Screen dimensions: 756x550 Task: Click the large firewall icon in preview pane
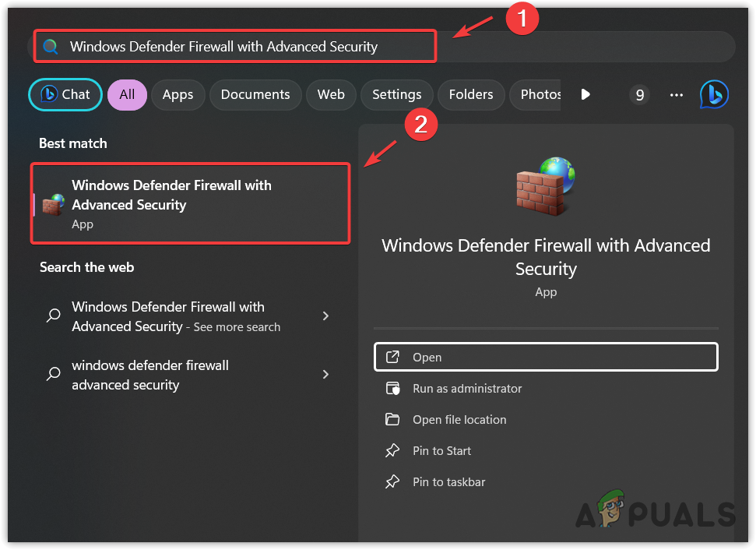tap(545, 185)
